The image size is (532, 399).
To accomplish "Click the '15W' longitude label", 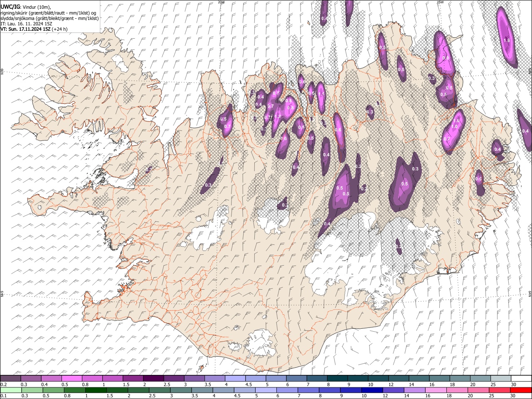I will [x=440, y=2].
